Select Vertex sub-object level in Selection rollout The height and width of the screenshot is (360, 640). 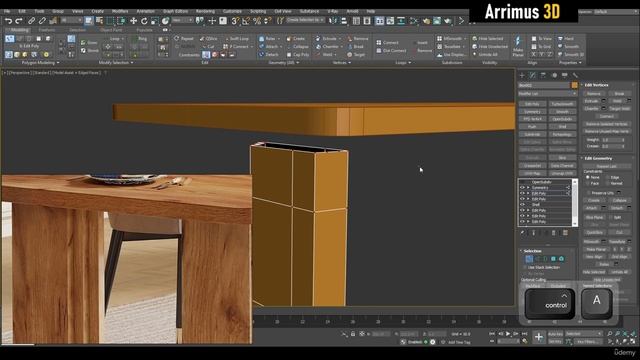coord(529,259)
